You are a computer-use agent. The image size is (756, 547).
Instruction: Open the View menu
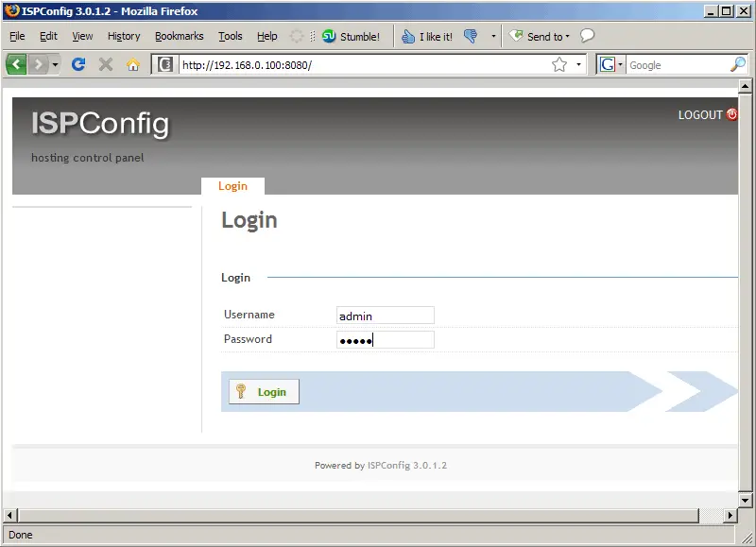(x=82, y=36)
